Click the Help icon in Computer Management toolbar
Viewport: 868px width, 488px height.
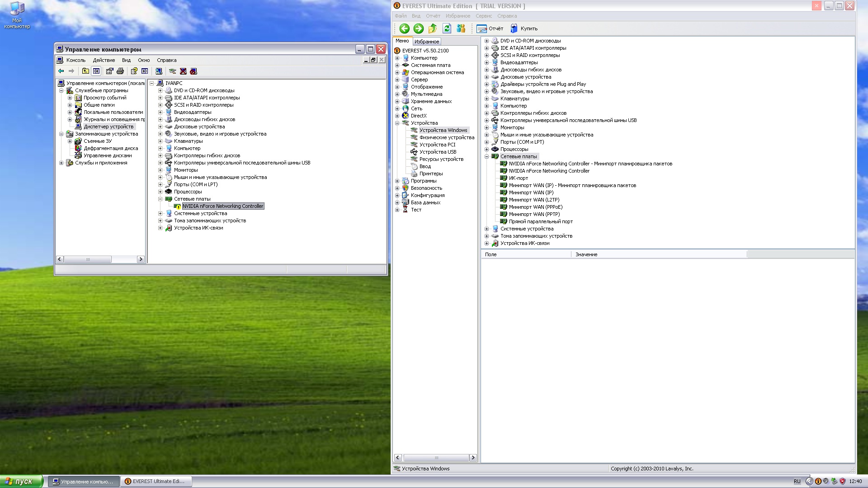[134, 71]
